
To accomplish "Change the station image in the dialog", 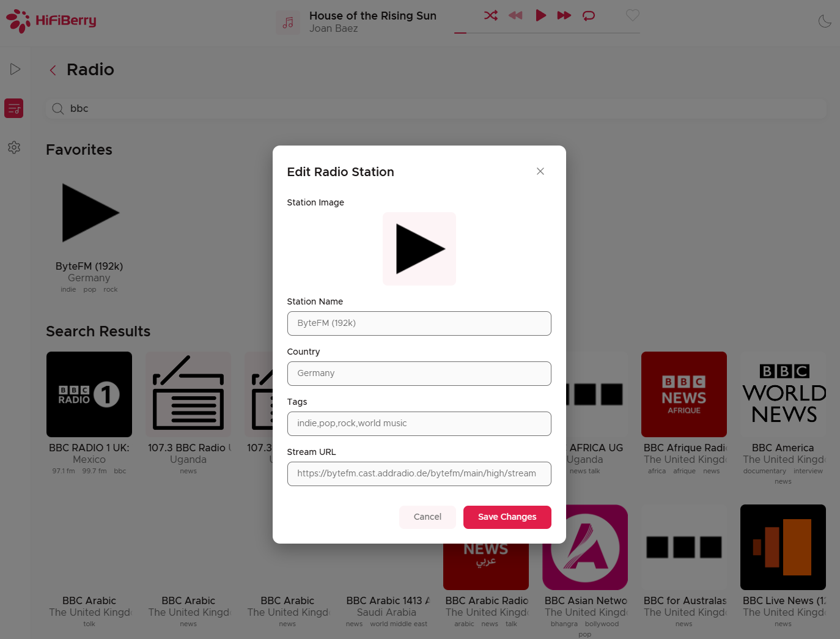I will coord(419,249).
